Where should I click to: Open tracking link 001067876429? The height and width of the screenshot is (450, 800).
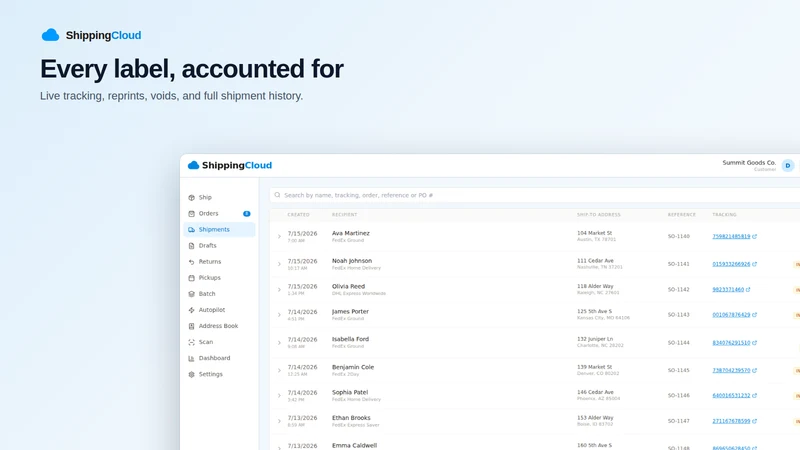coord(731,315)
